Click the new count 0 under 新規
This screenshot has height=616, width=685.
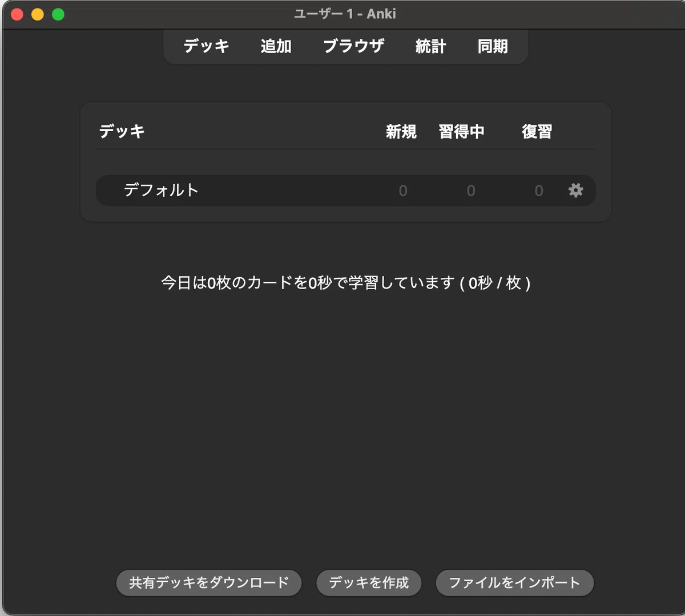(403, 191)
